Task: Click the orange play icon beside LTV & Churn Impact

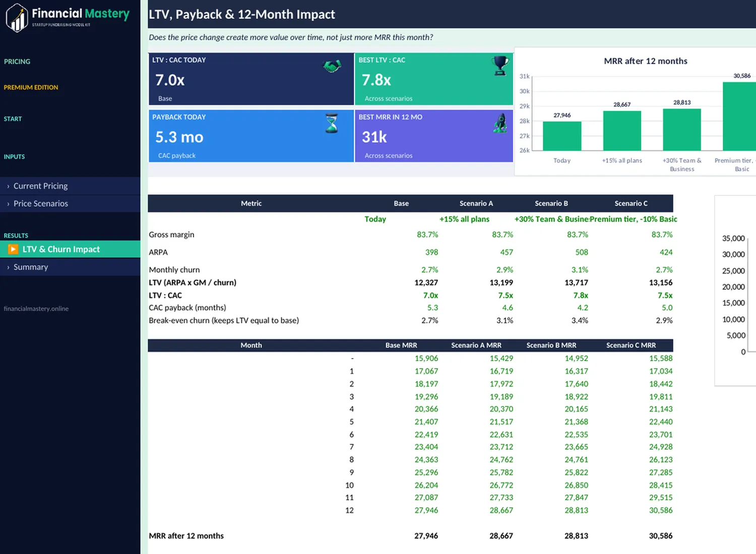Action: 13,249
